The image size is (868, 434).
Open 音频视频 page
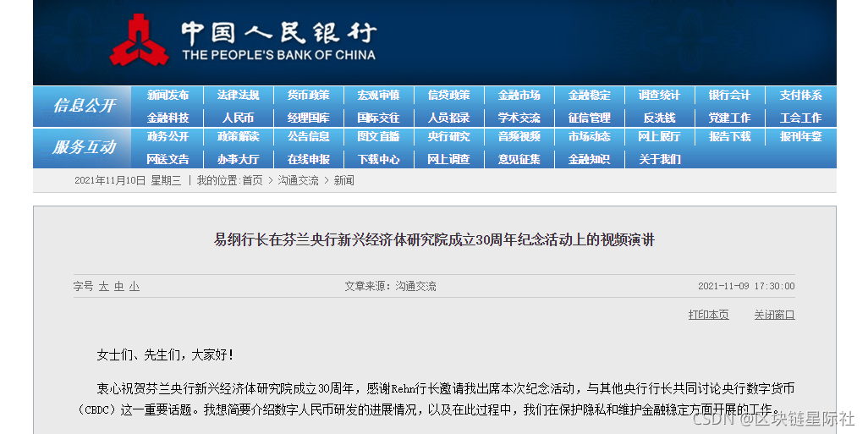coord(519,137)
